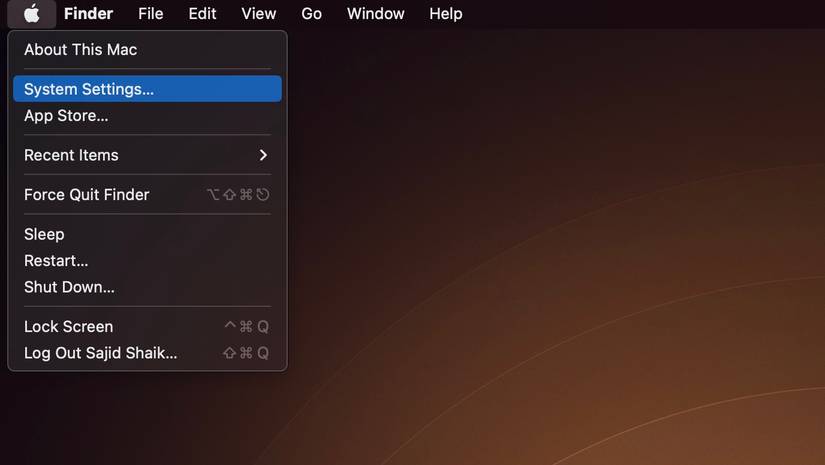Open the View menu
This screenshot has height=465, width=825.
[x=258, y=14]
